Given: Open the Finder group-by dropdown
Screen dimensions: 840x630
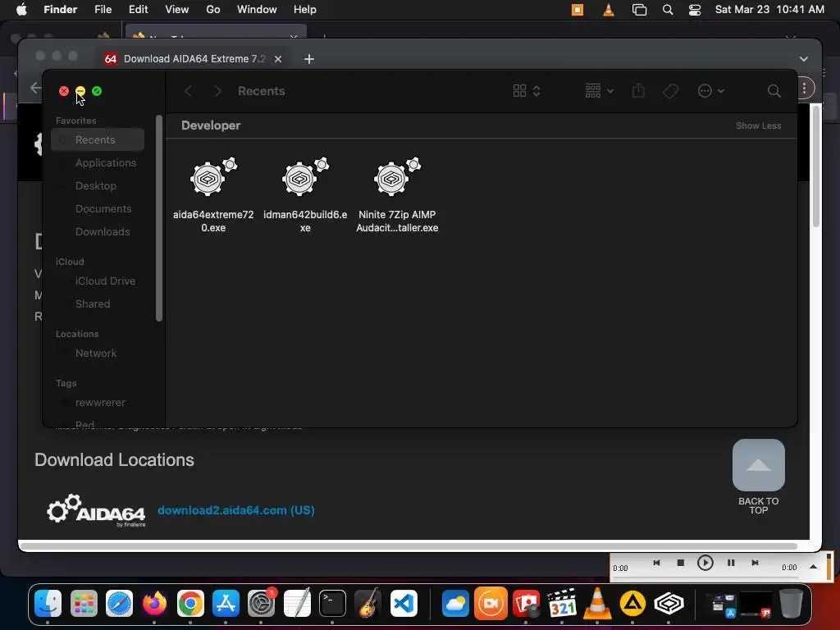Looking at the screenshot, I should click(x=599, y=91).
